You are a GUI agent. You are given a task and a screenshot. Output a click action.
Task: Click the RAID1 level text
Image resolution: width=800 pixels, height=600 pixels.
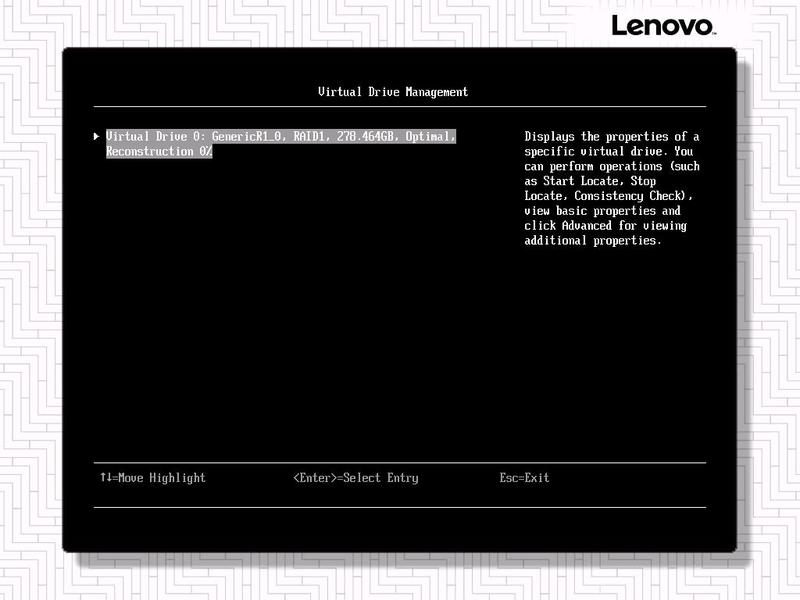pos(312,136)
